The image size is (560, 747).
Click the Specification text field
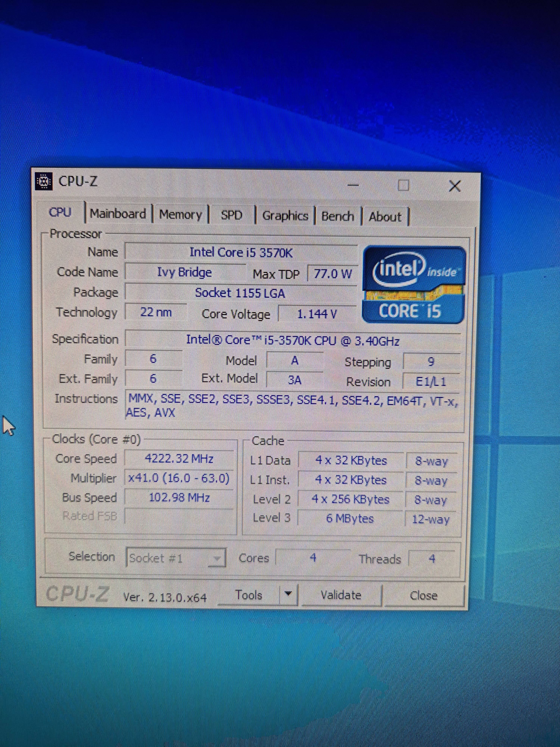pos(292,340)
